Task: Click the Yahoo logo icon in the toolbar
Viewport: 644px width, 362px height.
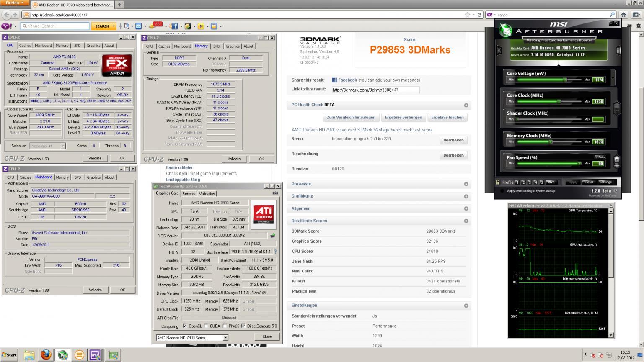Action: [6, 26]
